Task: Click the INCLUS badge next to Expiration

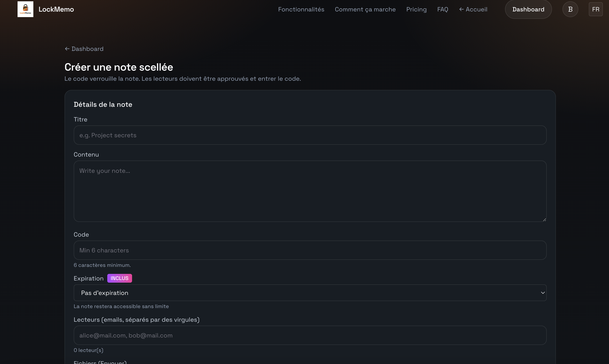Action: 120,278
